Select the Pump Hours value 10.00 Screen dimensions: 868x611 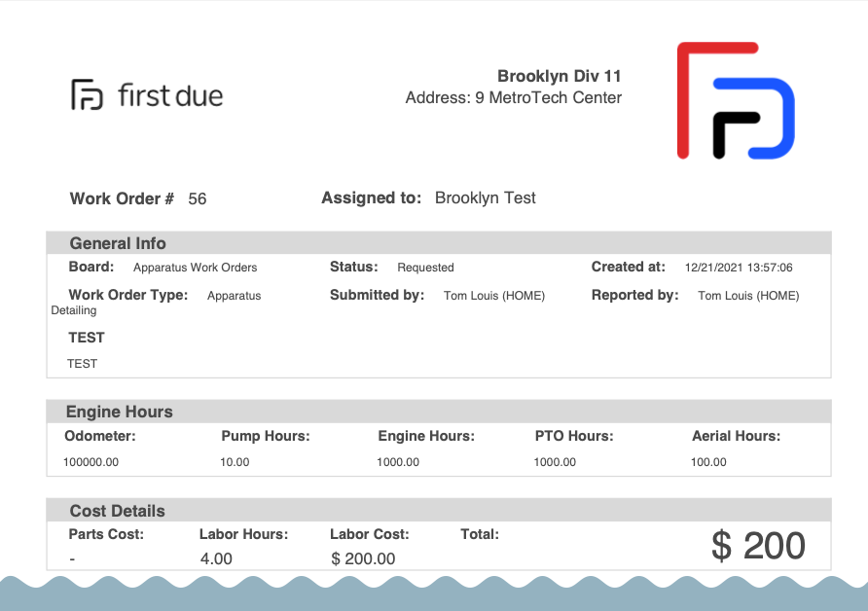(x=235, y=462)
